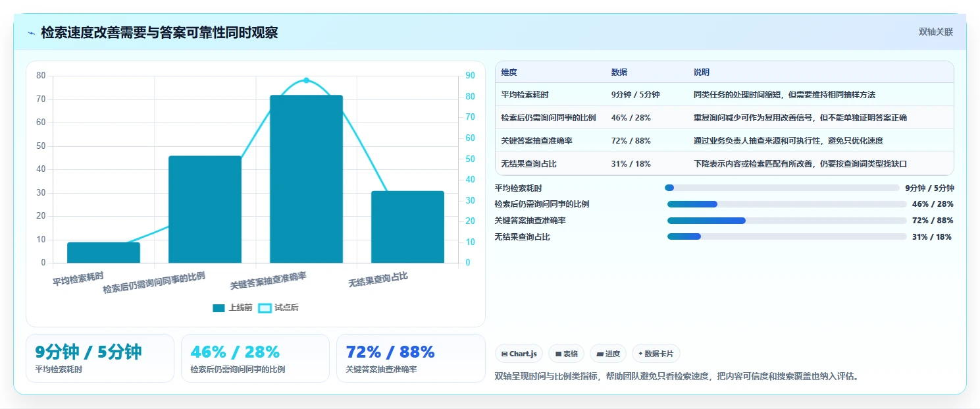This screenshot has width=980, height=409.
Task: Click the 检索后仍需询问同事的比例 chart bar
Action: point(205,209)
